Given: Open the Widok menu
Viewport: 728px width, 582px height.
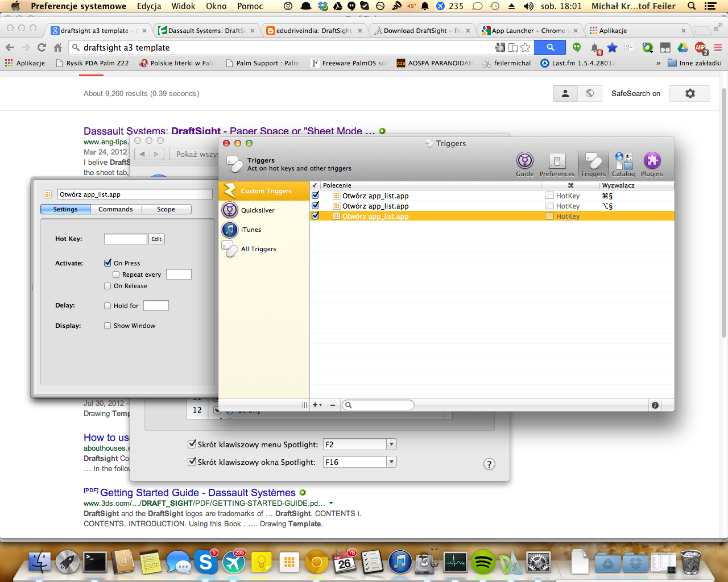Looking at the screenshot, I should click(183, 6).
